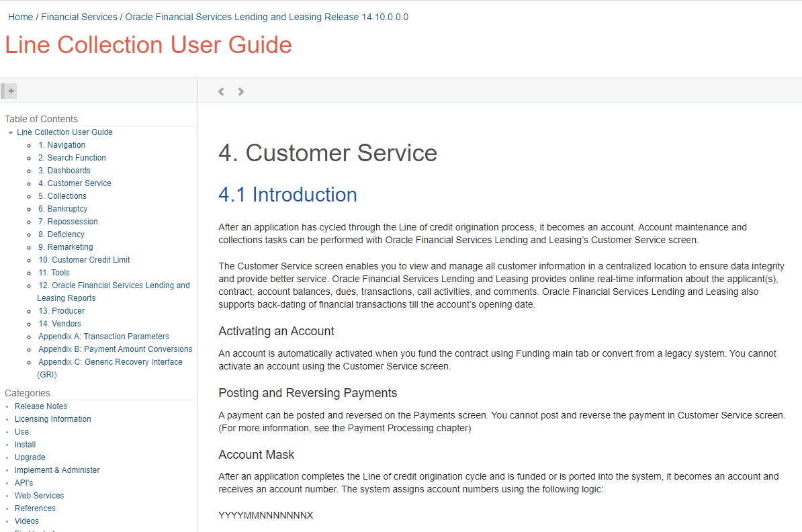The height and width of the screenshot is (532, 802).
Task: Open chapter 7. Repossession
Action: [x=68, y=222]
